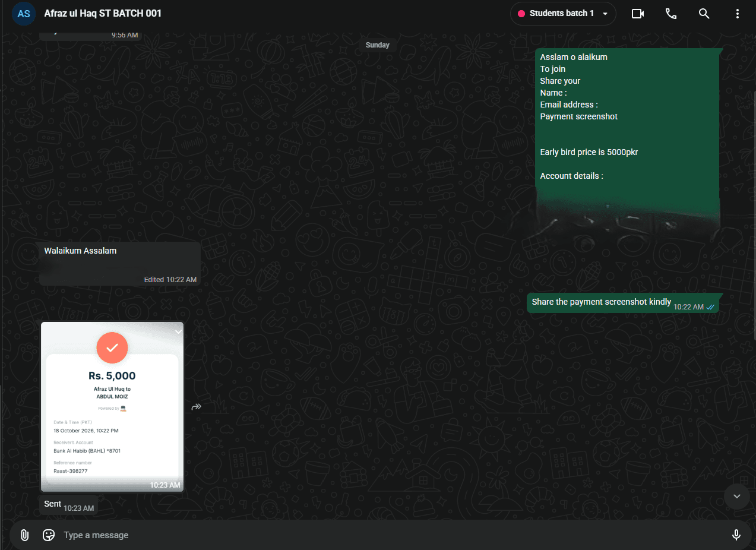
Task: Select the Walaikum Assalam message bubble
Action: (120, 264)
